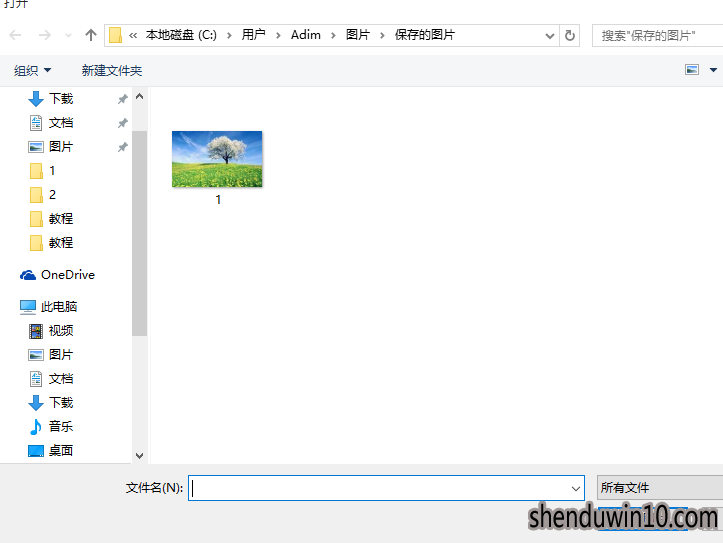Go up one folder level
Screen dimensions: 723x543
(91, 35)
